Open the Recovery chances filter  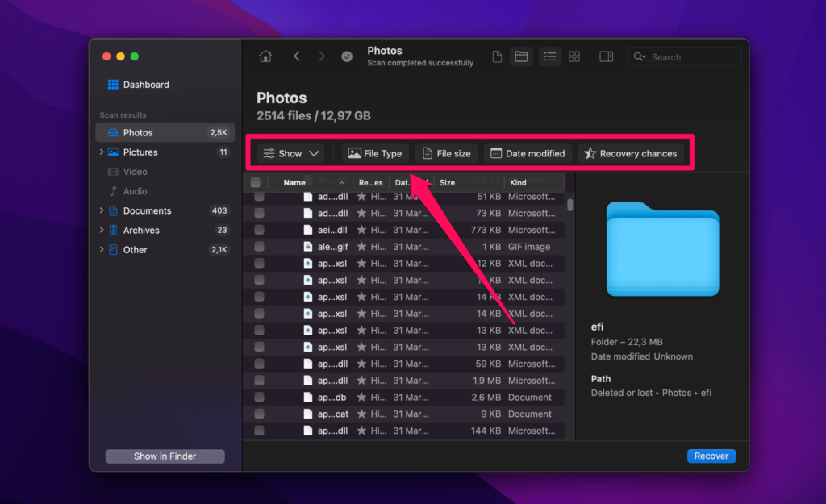(x=631, y=153)
